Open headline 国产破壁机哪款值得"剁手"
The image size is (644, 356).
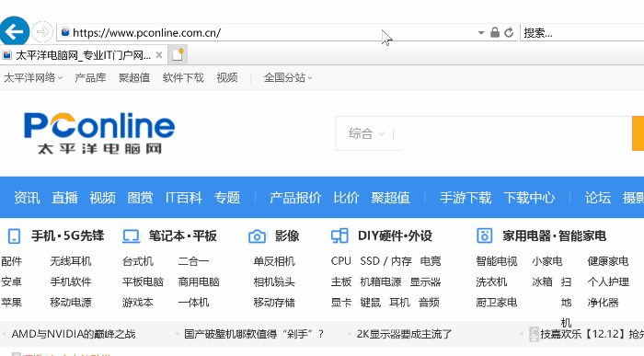(x=253, y=334)
